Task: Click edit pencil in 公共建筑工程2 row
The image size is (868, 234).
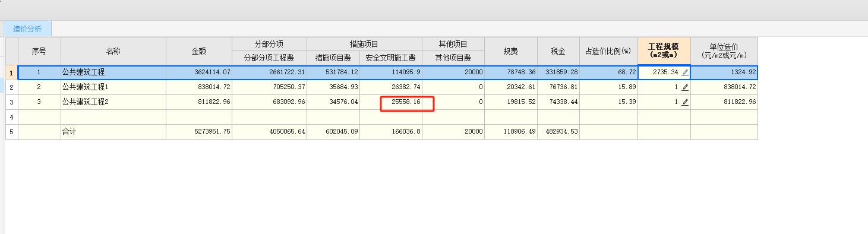Action: coord(684,102)
